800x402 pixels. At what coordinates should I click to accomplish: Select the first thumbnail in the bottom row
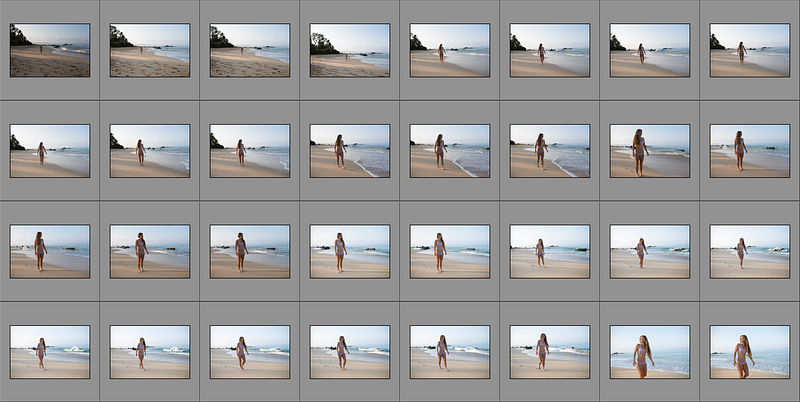tap(50, 352)
